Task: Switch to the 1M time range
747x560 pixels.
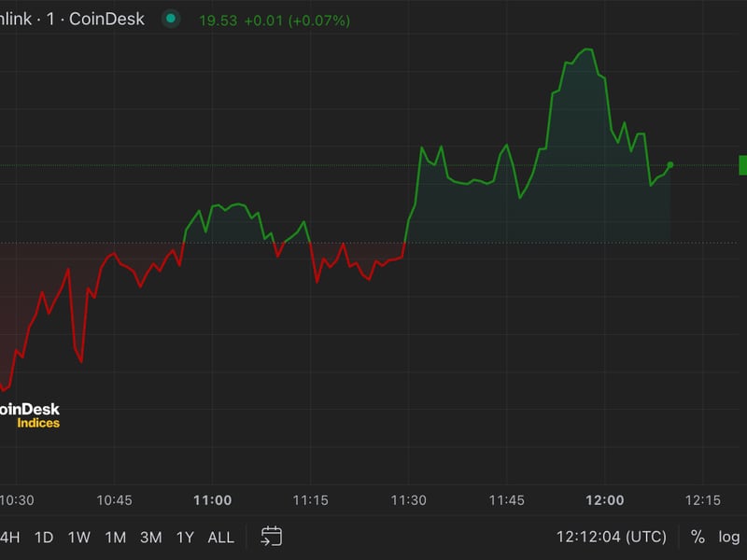Action: (115, 537)
